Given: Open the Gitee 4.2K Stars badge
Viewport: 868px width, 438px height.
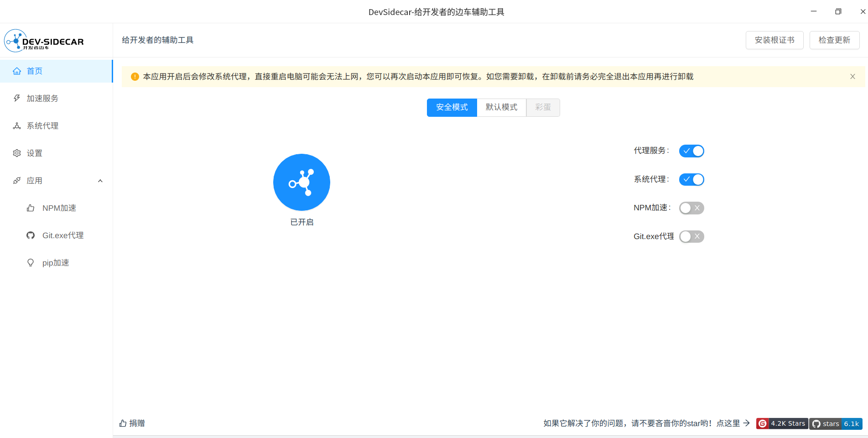Looking at the screenshot, I should point(782,424).
